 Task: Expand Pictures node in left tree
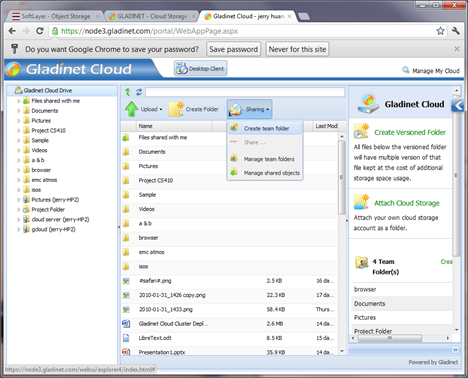19,121
